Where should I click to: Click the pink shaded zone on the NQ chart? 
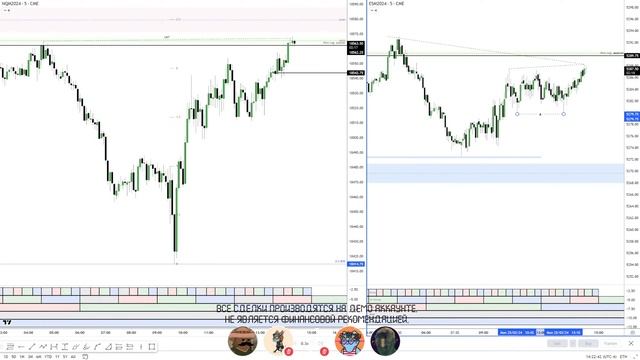pyautogui.click(x=173, y=20)
